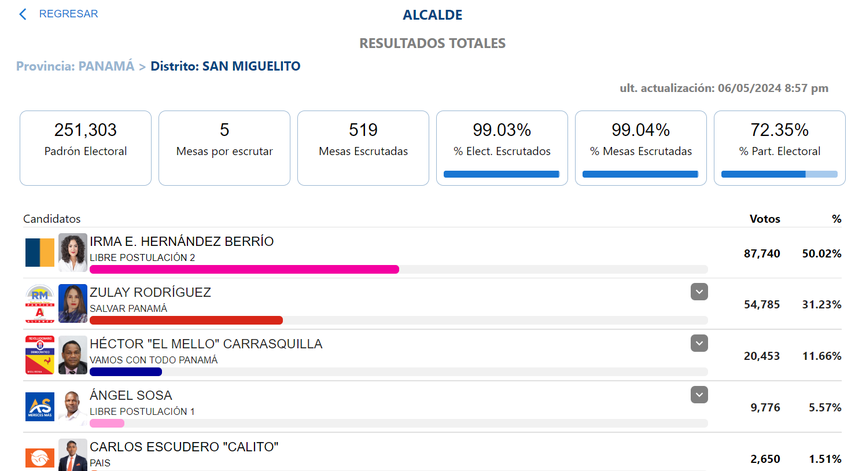Click Ángel Sosa's AS campaign logo
This screenshot has height=471, width=855.
(x=40, y=406)
